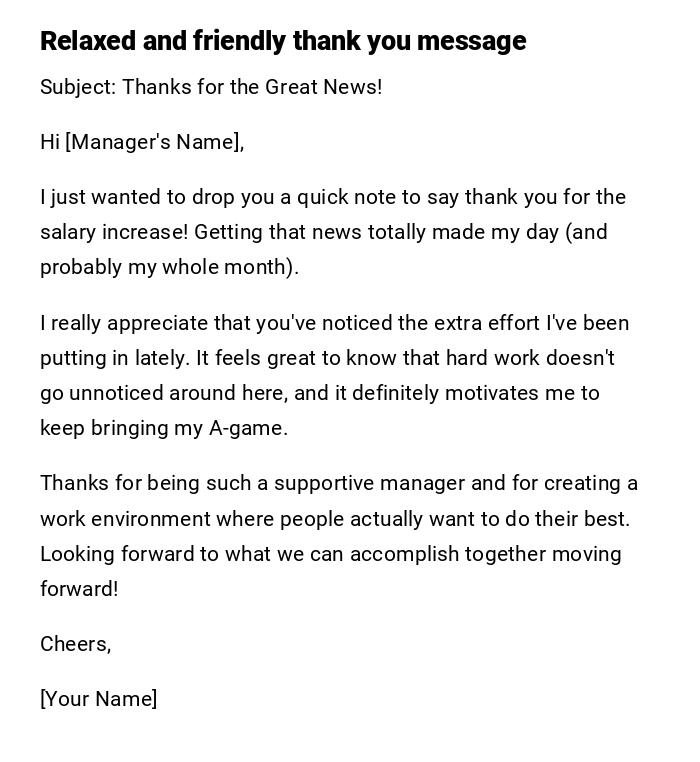Click the "Relaxed and friendly thank you message" heading
This screenshot has height=762, width=700.
coord(283,41)
